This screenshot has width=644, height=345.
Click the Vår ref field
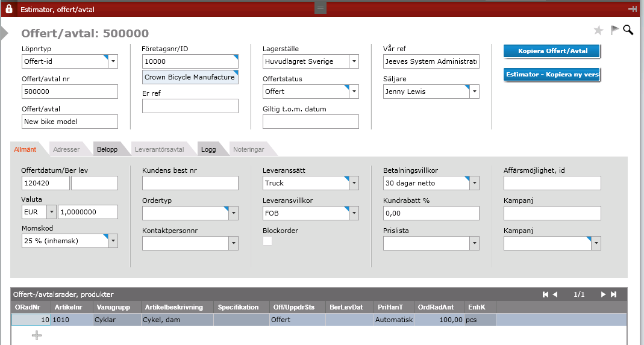point(431,61)
